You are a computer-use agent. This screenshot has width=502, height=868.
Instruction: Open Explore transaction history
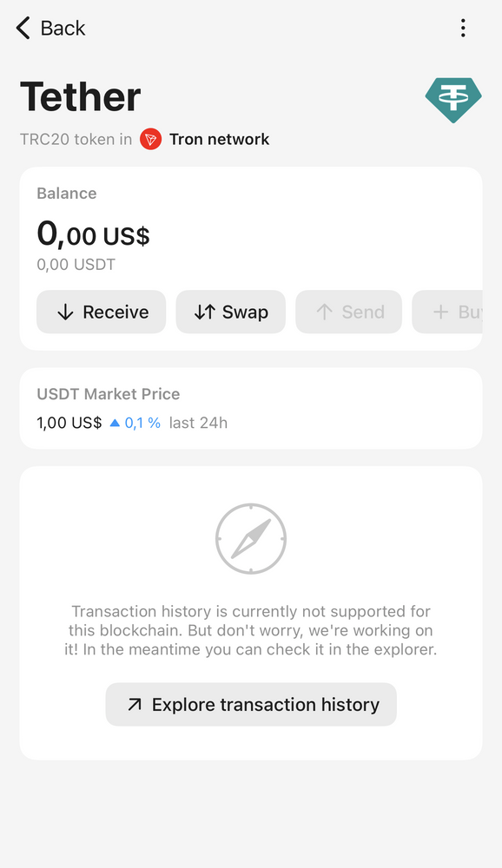[250, 704]
